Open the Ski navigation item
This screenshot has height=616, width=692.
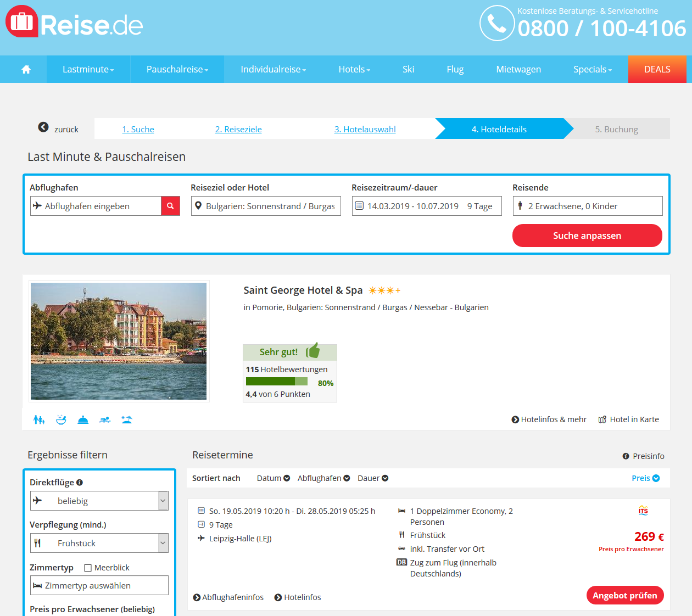pos(408,69)
